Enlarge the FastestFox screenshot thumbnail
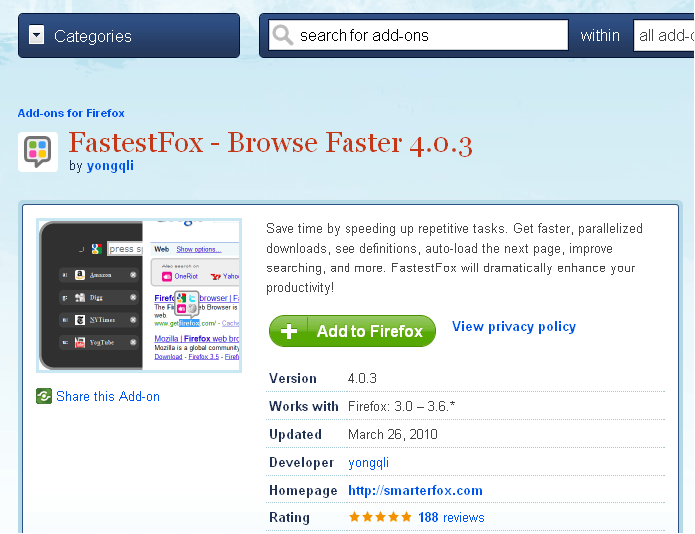 tap(139, 296)
